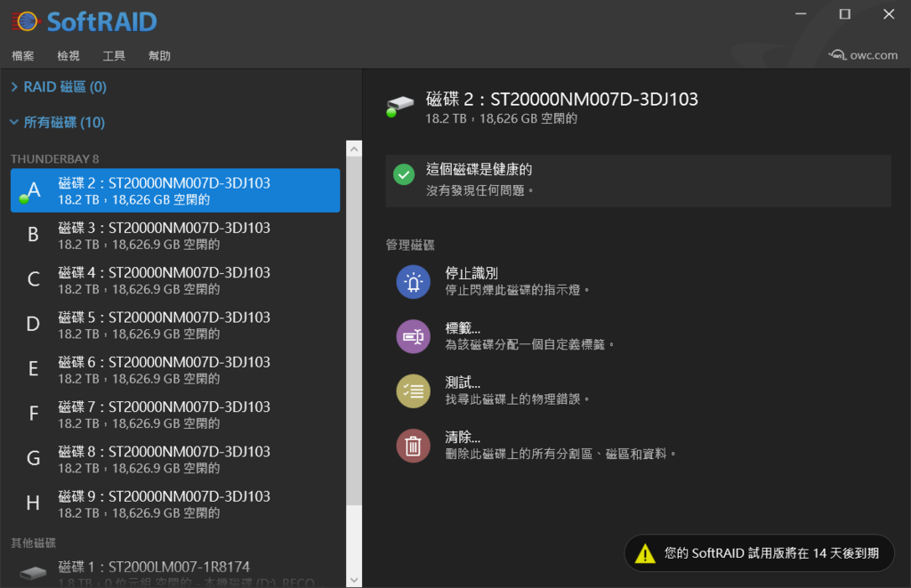Open the 工具 menu
Image resolution: width=911 pixels, height=588 pixels.
(114, 56)
